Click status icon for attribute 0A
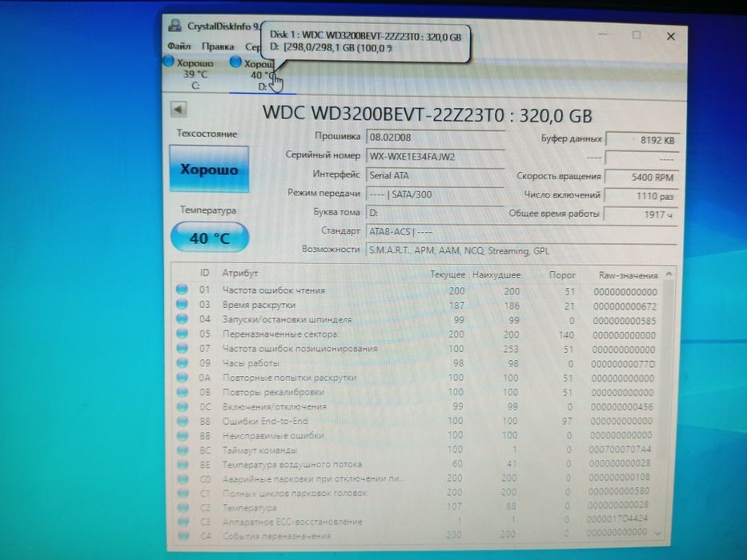The image size is (747, 560). pyautogui.click(x=182, y=377)
